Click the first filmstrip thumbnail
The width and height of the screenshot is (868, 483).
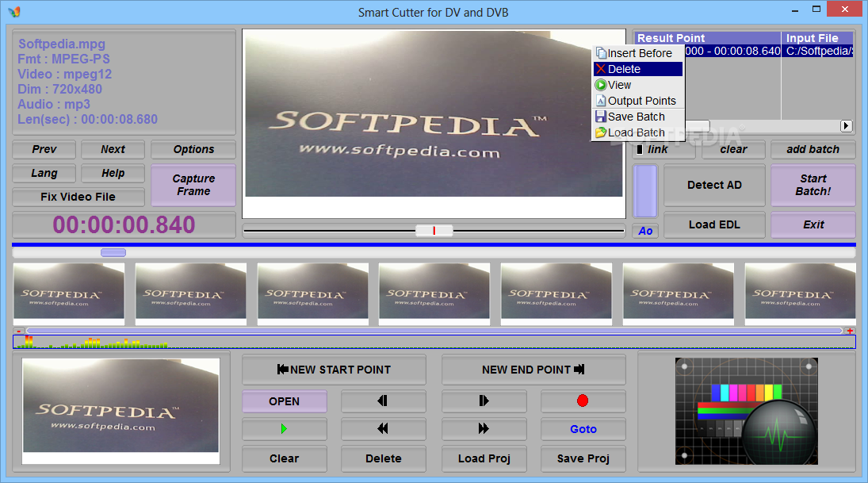tap(69, 293)
